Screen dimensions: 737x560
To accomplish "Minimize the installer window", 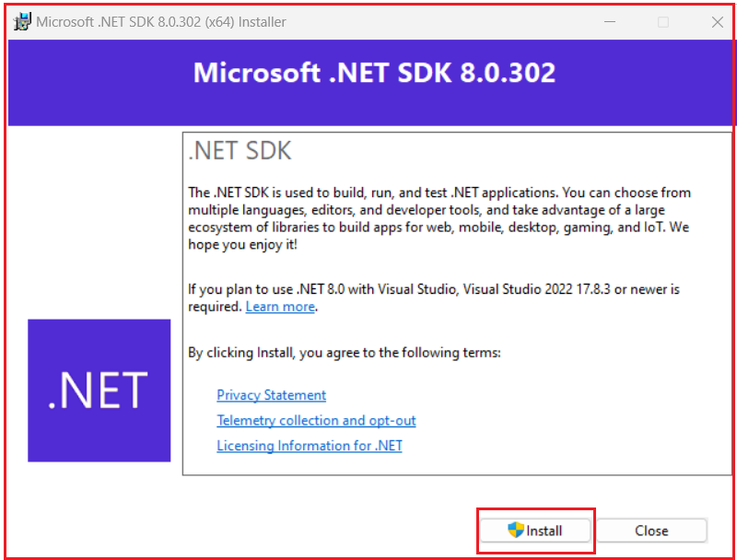I will [610, 21].
